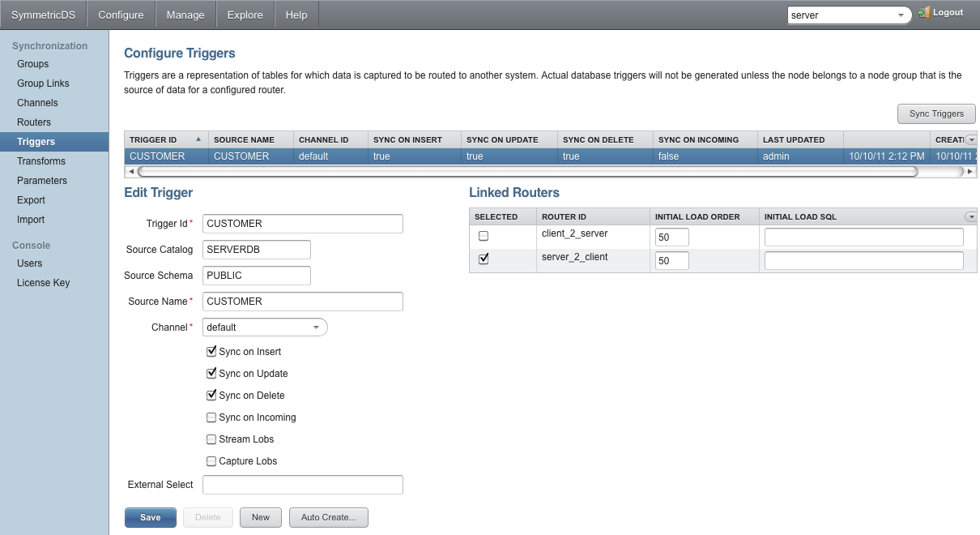Click the triggers table horizontal scrollbar
Image resolution: width=980 pixels, height=535 pixels.
tap(527, 172)
